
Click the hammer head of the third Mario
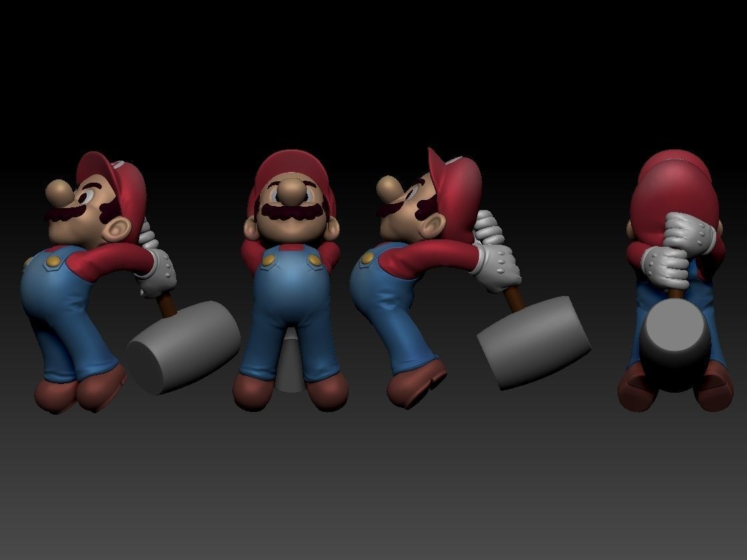534,343
